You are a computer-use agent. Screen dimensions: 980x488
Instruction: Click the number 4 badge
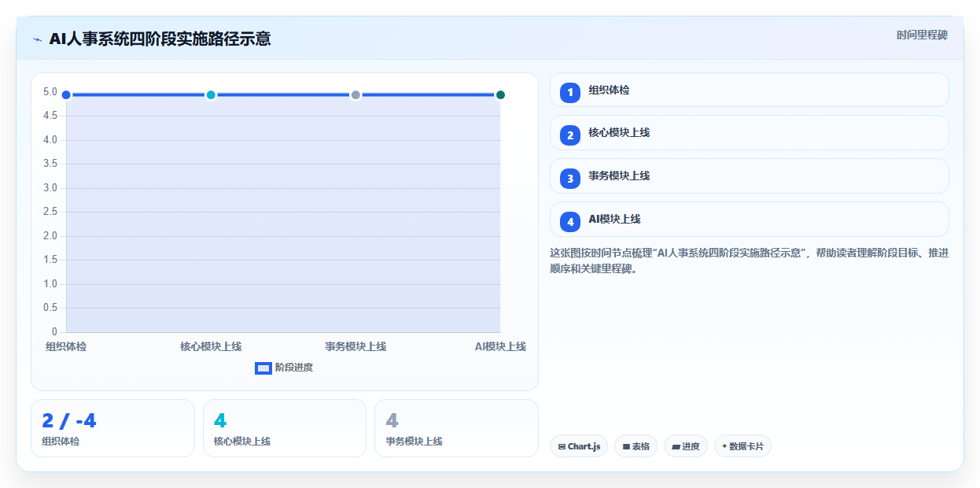570,222
